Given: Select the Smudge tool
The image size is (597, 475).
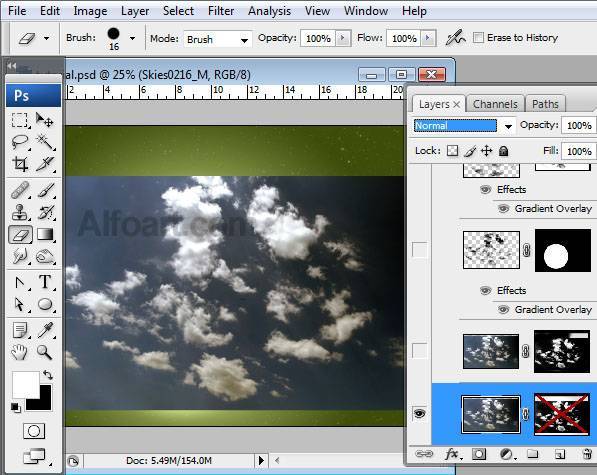Looking at the screenshot, I should tap(20, 256).
